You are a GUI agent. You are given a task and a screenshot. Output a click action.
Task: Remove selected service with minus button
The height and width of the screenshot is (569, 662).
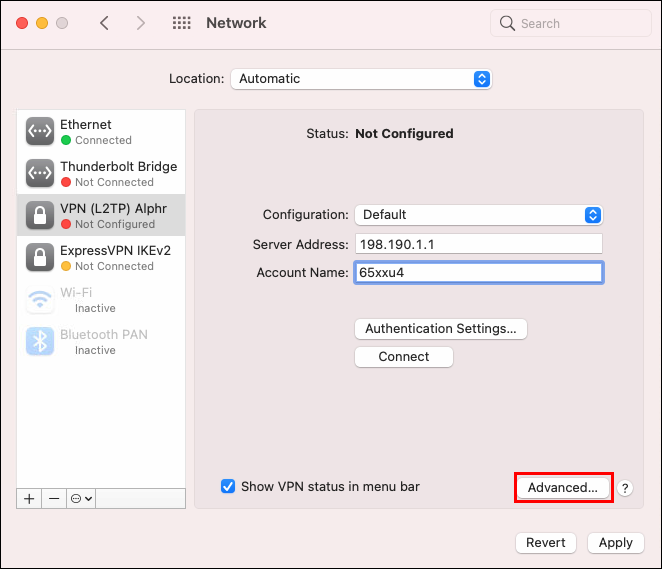54,499
